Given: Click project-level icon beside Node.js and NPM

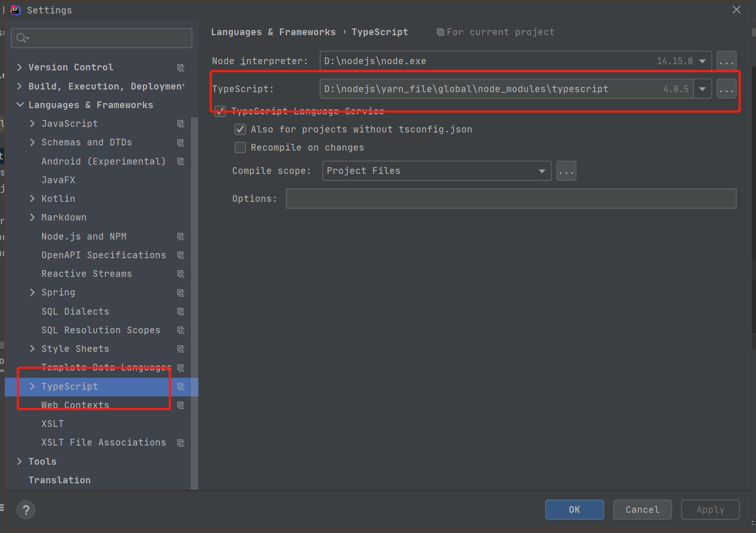Looking at the screenshot, I should pos(180,236).
